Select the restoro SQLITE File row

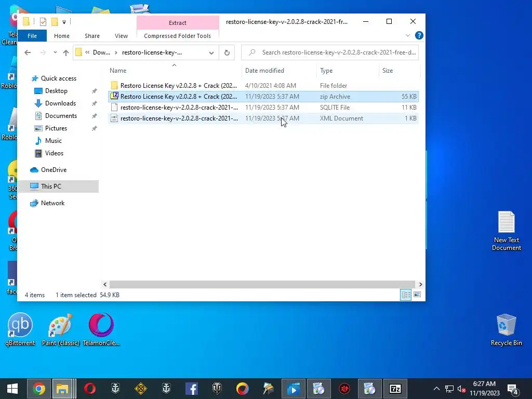[x=263, y=107]
